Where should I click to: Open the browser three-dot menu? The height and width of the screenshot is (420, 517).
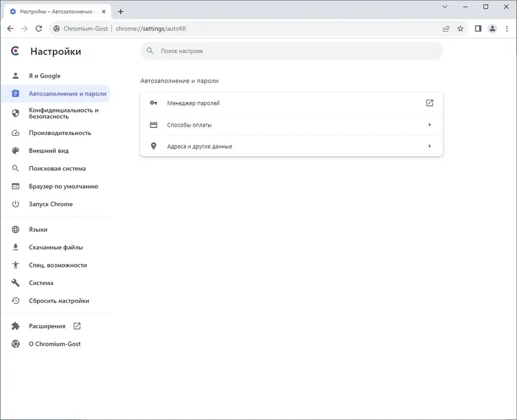[506, 28]
